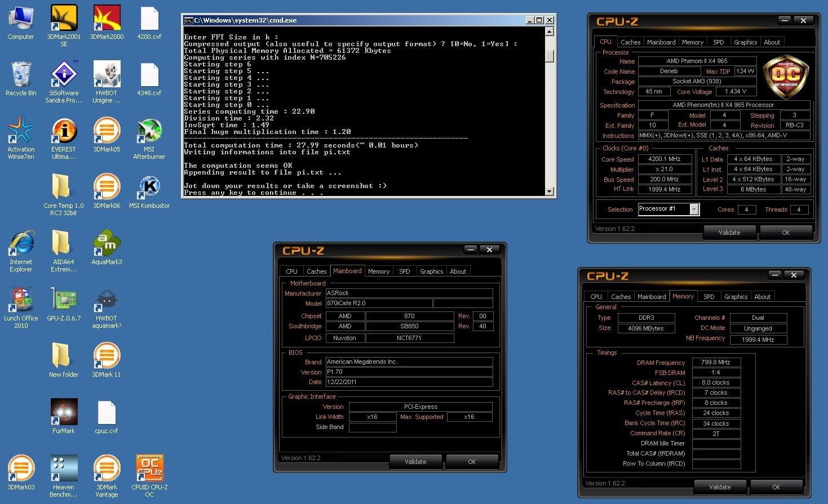828x504 pixels.
Task: Open About tab in Memory CPU-Z window
Action: click(762, 297)
